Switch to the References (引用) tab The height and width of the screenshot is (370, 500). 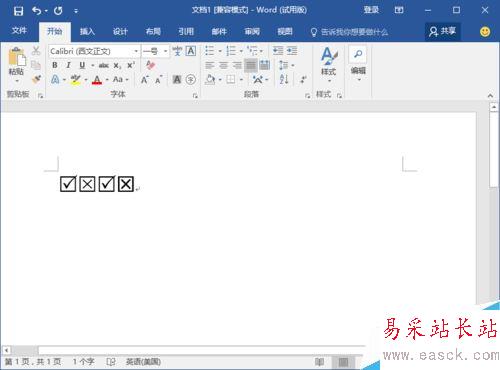pyautogui.click(x=186, y=32)
